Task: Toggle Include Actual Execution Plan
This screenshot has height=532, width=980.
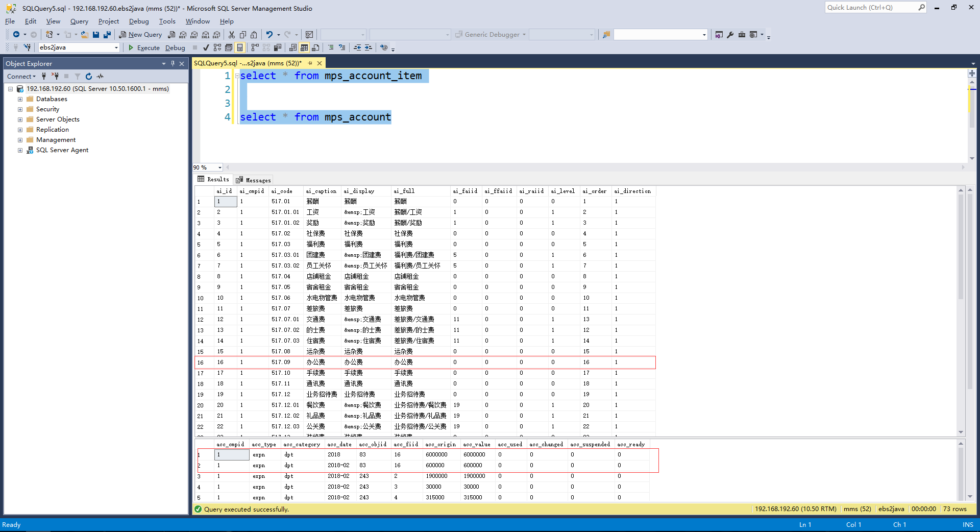Action: click(x=255, y=47)
